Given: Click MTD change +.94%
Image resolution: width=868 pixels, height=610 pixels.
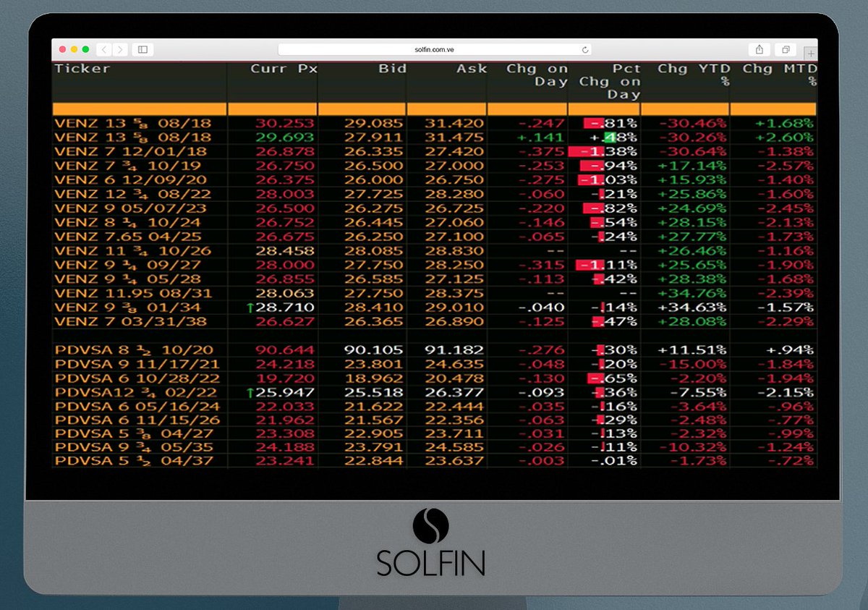Looking at the screenshot, I should [789, 350].
